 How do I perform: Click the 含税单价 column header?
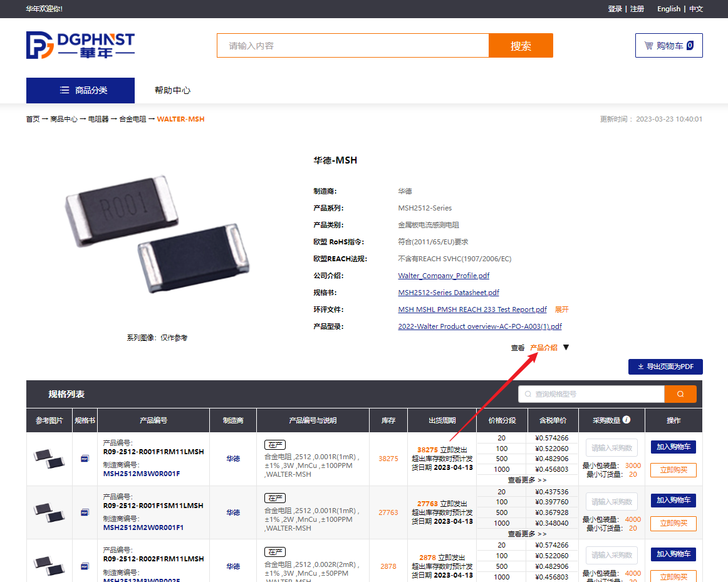pos(553,420)
